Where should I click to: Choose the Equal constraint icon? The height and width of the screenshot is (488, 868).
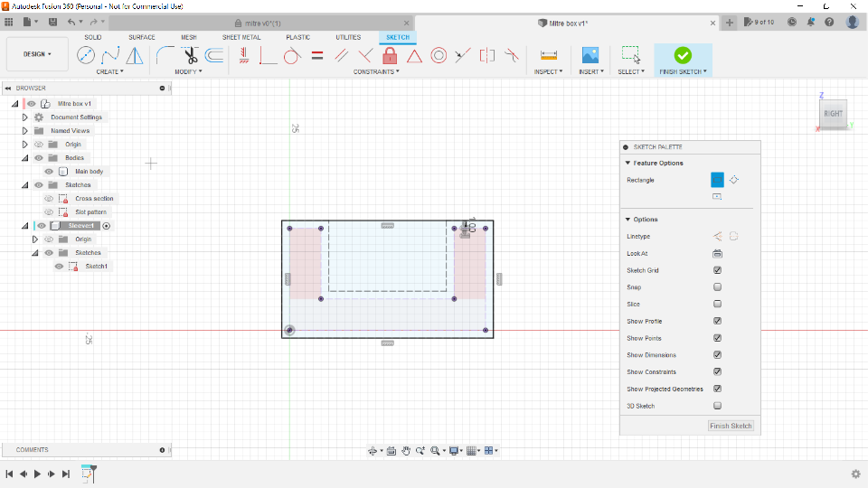pyautogui.click(x=317, y=56)
